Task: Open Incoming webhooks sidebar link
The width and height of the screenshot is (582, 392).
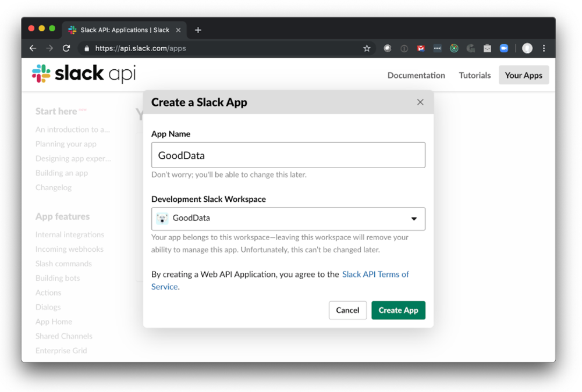Action: [x=69, y=249]
